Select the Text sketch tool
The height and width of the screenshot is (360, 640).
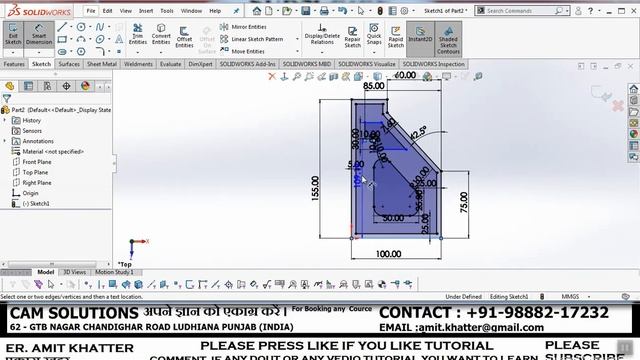[x=119, y=39]
